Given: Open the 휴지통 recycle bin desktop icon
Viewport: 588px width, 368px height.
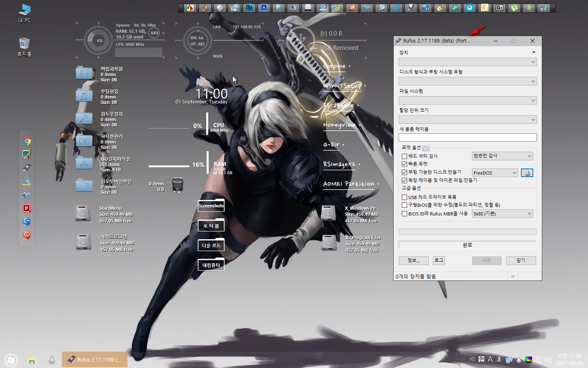Looking at the screenshot, I should click(24, 47).
